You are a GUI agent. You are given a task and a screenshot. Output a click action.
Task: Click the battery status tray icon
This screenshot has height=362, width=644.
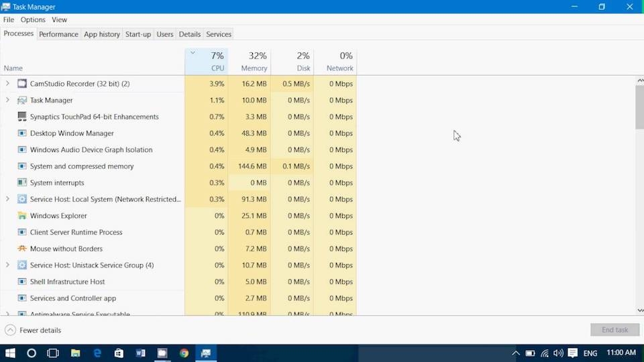click(x=530, y=353)
